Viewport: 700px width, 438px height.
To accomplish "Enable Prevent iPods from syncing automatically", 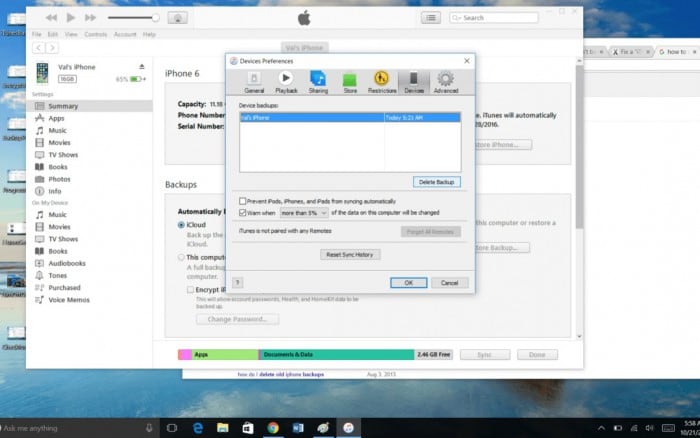I will (242, 201).
